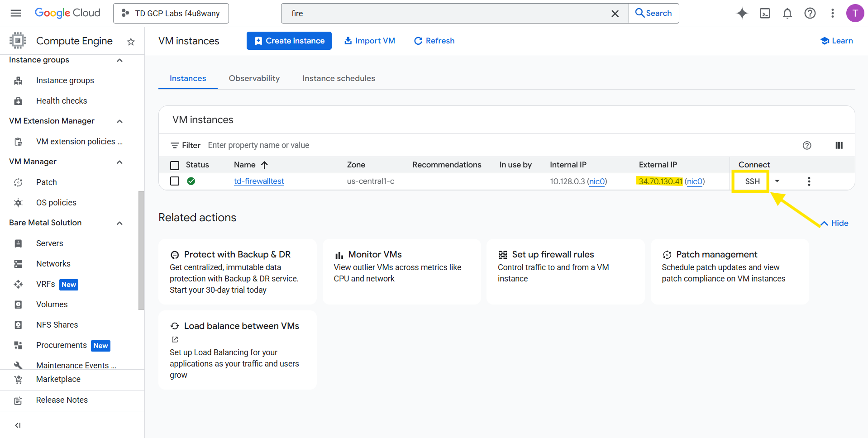868x438 pixels.
Task: Open column display options icon
Action: click(x=839, y=145)
